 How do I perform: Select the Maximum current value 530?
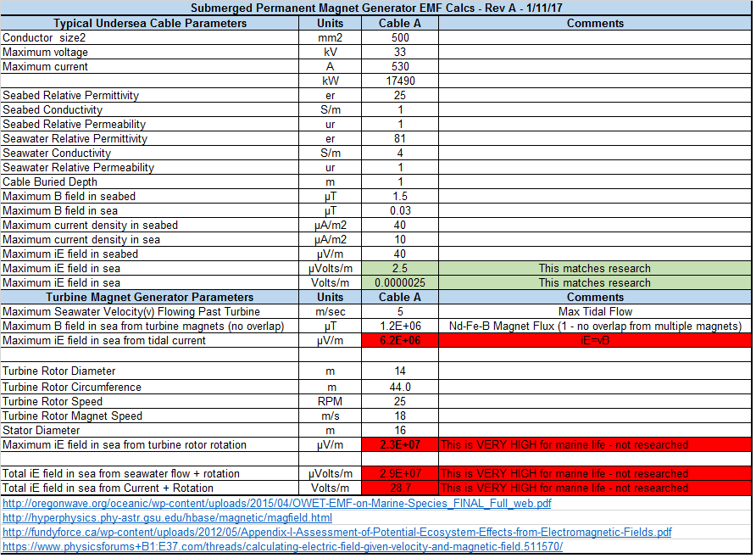[400, 66]
